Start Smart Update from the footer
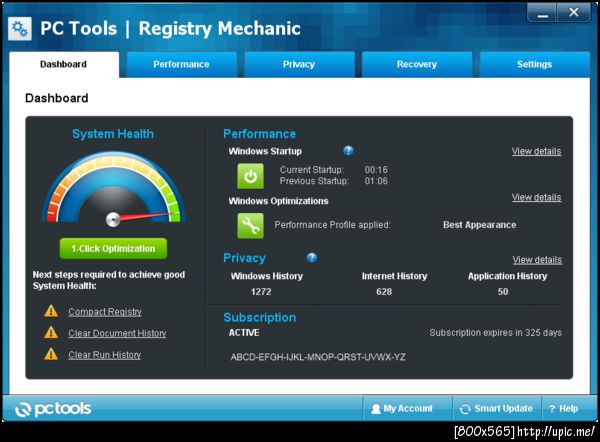 (x=497, y=409)
